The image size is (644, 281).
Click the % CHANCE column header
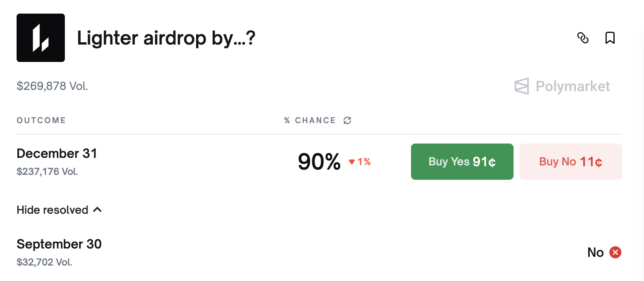310,120
